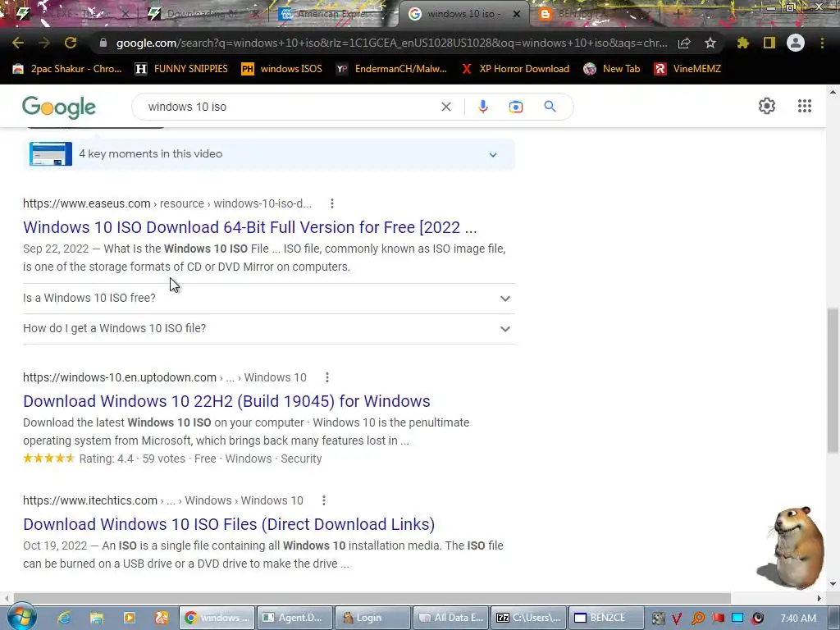Open 'Download Windows 10 22H2' result
Viewport: 840px width, 630px height.
click(x=226, y=401)
